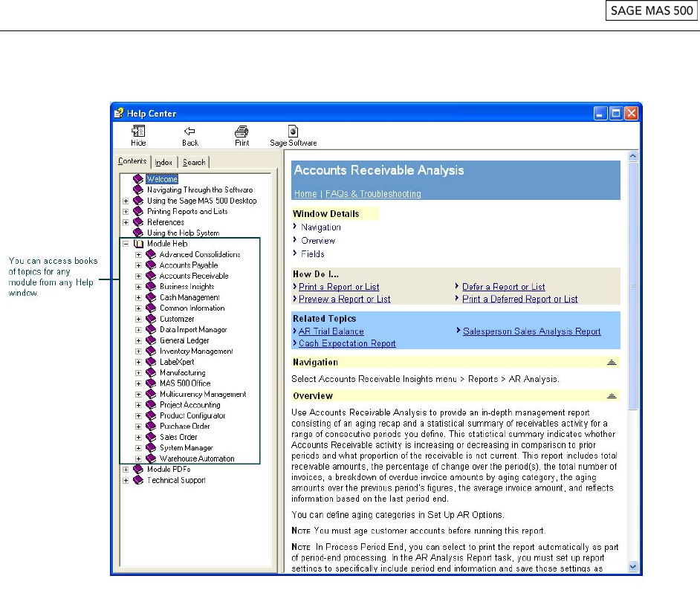
Task: Click the General Ledger book icon
Action: [x=151, y=340]
